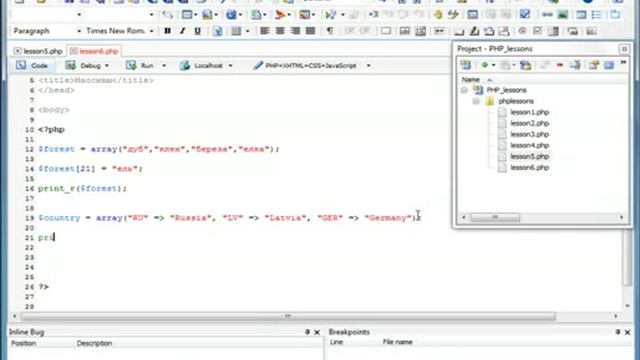The width and height of the screenshot is (640, 360).
Task: Sort project files by Name column header
Action: [x=470, y=80]
